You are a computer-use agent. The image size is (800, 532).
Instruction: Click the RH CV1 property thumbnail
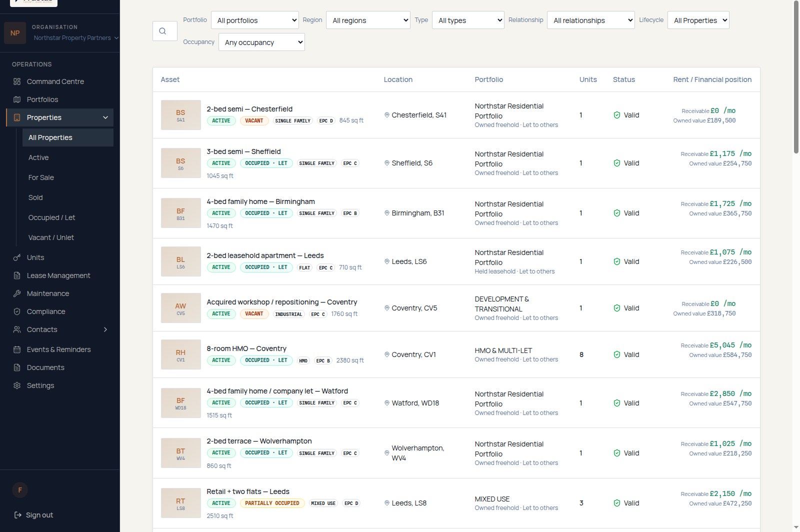(180, 354)
